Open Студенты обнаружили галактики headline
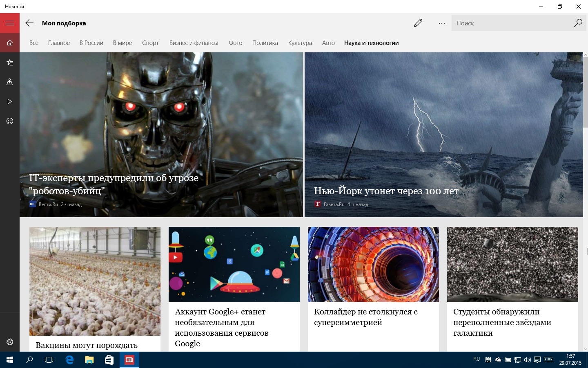The image size is (588, 368). tap(502, 322)
